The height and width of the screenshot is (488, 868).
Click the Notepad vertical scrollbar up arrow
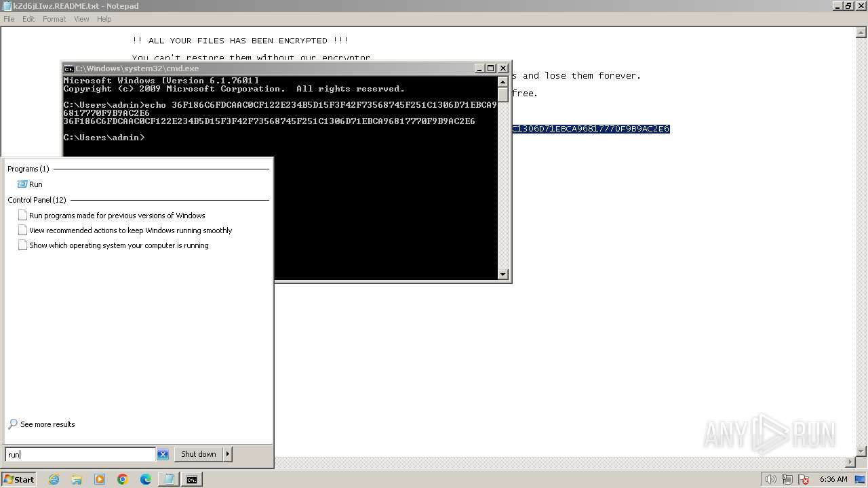(x=863, y=32)
